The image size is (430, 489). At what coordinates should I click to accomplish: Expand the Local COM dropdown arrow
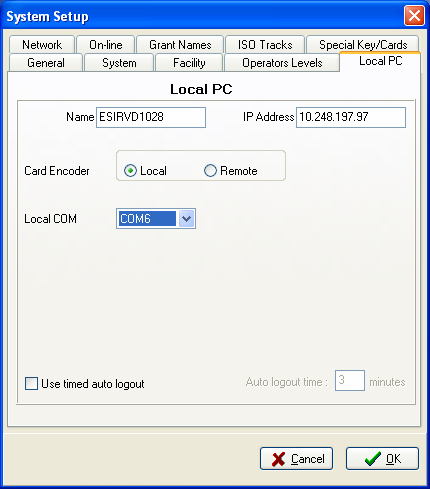coord(186,219)
